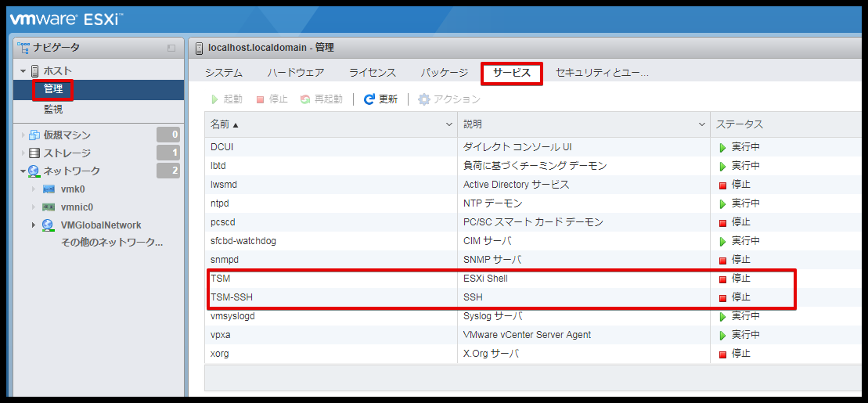This screenshot has width=868, height=403.
Task: Expand the Storage (ストレージ) node
Action: pos(23,153)
